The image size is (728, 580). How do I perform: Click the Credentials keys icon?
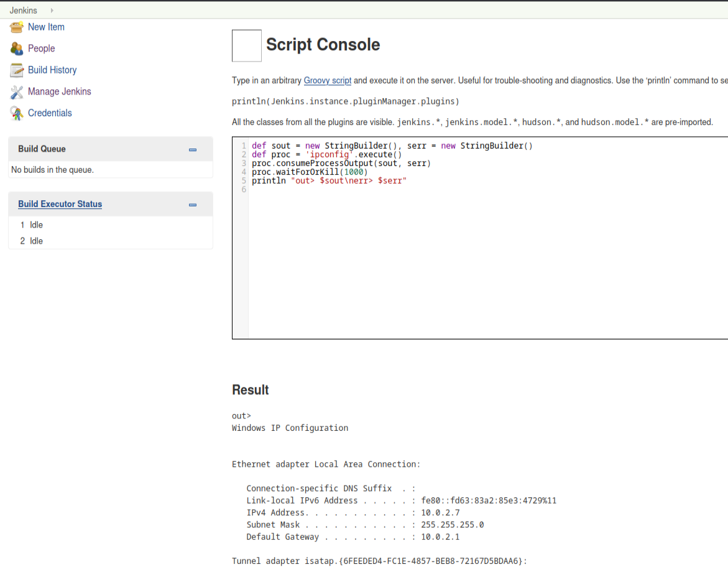click(x=17, y=113)
